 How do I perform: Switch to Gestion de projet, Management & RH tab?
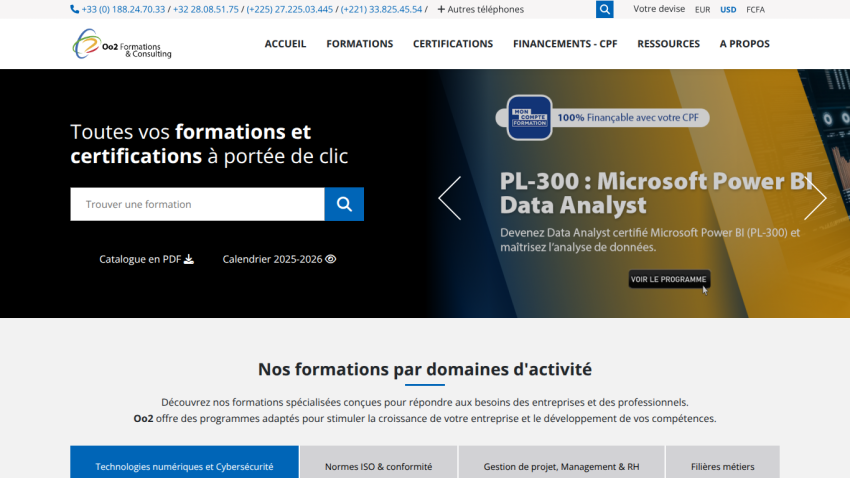coord(561,462)
